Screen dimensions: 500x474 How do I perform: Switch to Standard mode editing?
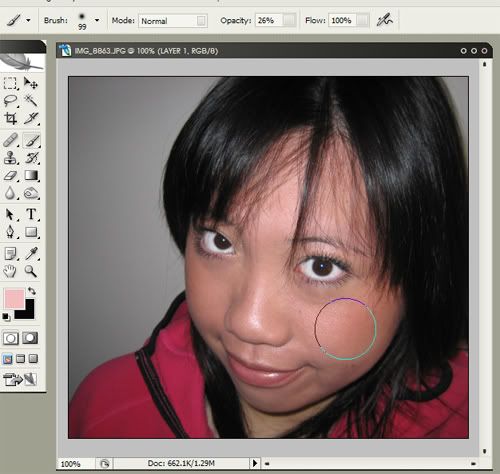[11, 338]
